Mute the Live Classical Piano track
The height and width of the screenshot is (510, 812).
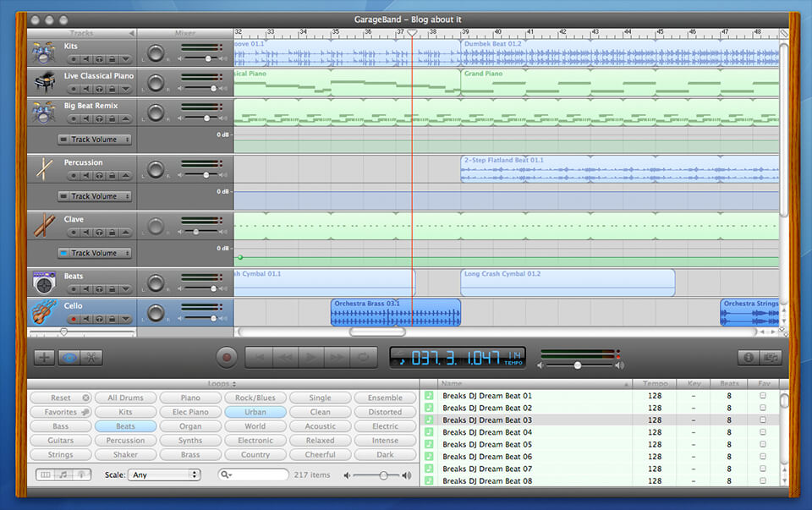86,89
